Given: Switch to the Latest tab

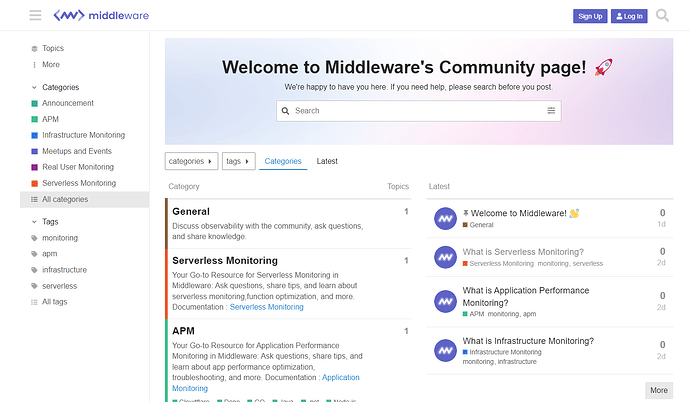Looking at the screenshot, I should coord(327,161).
